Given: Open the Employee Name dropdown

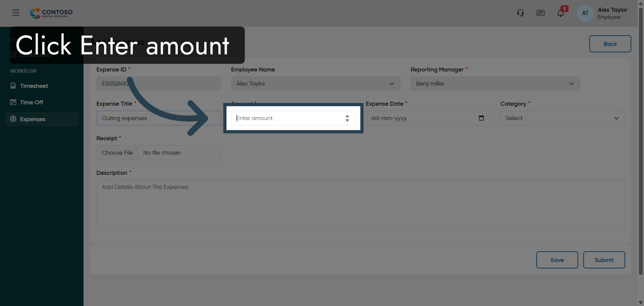Looking at the screenshot, I should pyautogui.click(x=391, y=84).
